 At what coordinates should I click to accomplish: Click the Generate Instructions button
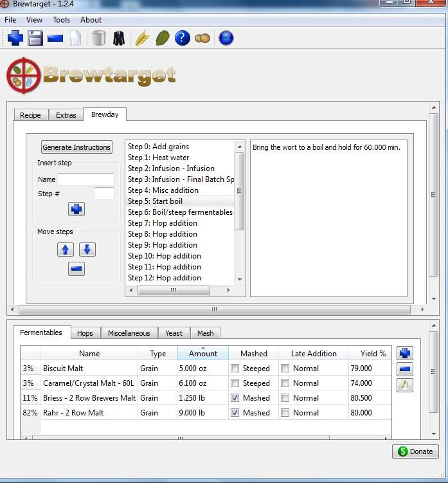click(76, 147)
